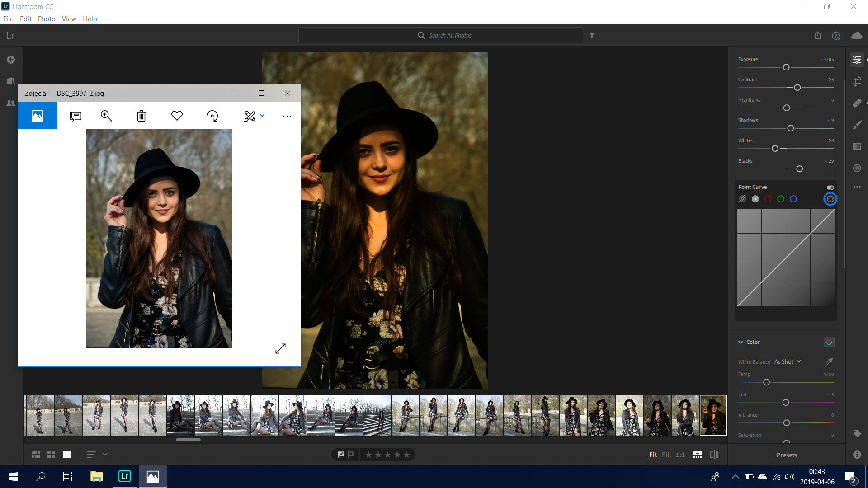
Task: Select the Linear Gradient tool
Action: click(857, 146)
